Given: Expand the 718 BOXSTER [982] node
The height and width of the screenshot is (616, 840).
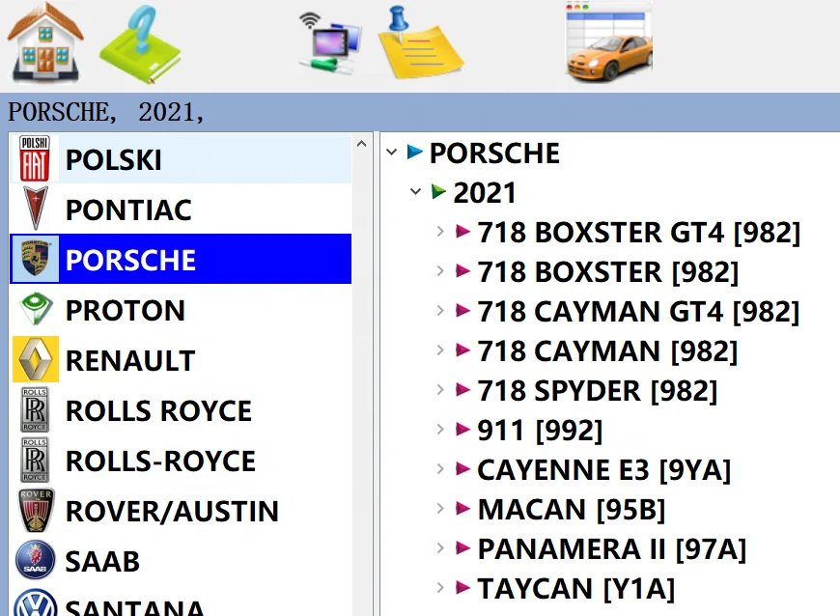Looking at the screenshot, I should pyautogui.click(x=440, y=271).
